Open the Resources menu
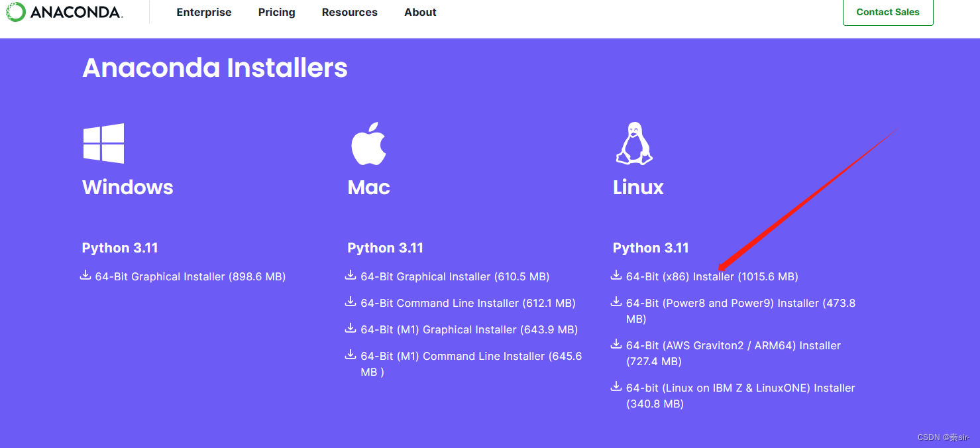 349,12
